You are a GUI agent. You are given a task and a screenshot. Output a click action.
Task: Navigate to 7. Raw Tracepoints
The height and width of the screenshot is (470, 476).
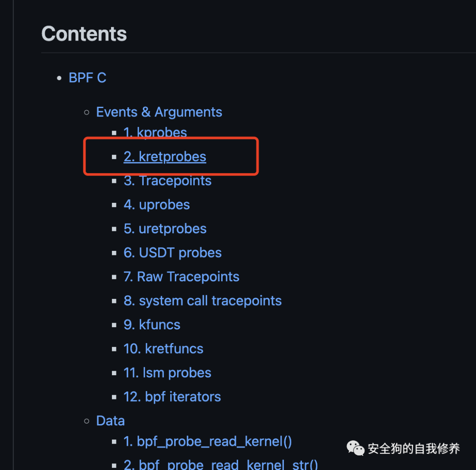(x=181, y=277)
